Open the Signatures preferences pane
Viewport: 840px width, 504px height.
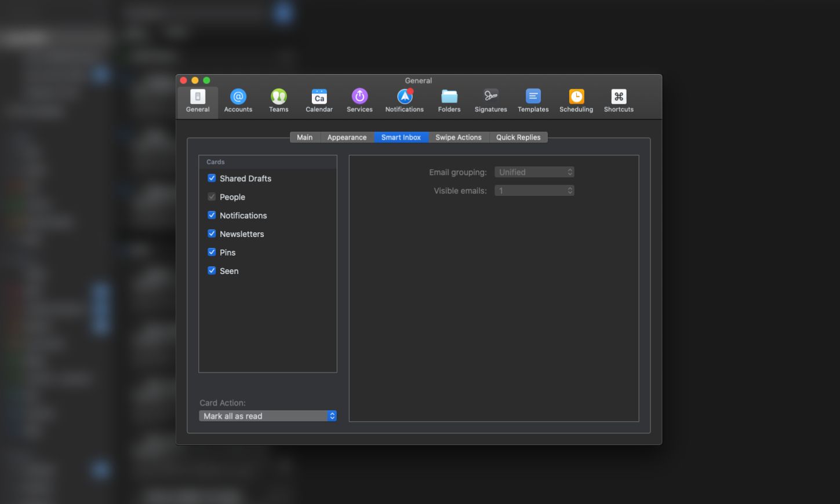click(x=490, y=100)
